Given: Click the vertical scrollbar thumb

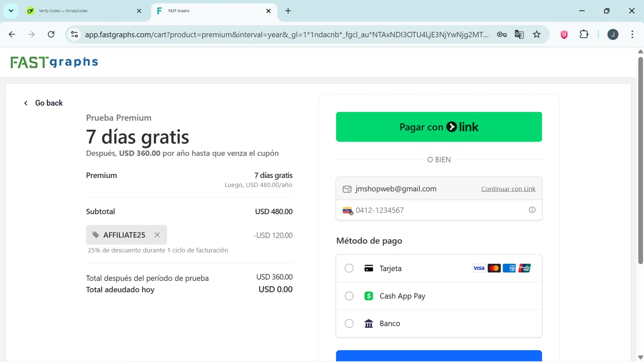Looking at the screenshot, I should pyautogui.click(x=640, y=160).
